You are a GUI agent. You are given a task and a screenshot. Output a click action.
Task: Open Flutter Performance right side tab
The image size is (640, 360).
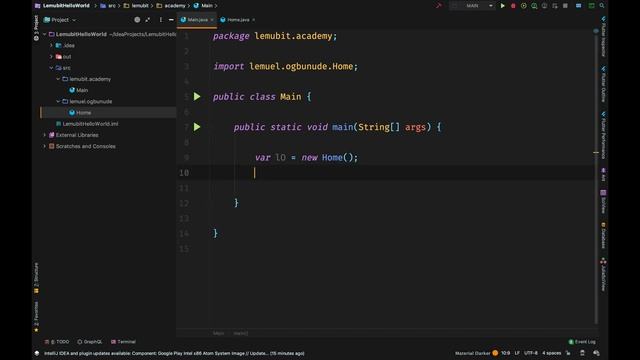pyautogui.click(x=603, y=135)
